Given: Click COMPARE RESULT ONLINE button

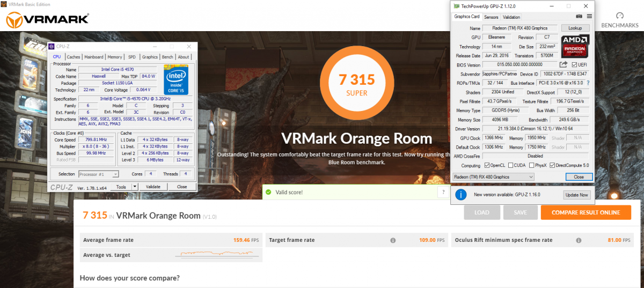Looking at the screenshot, I should click(586, 212).
